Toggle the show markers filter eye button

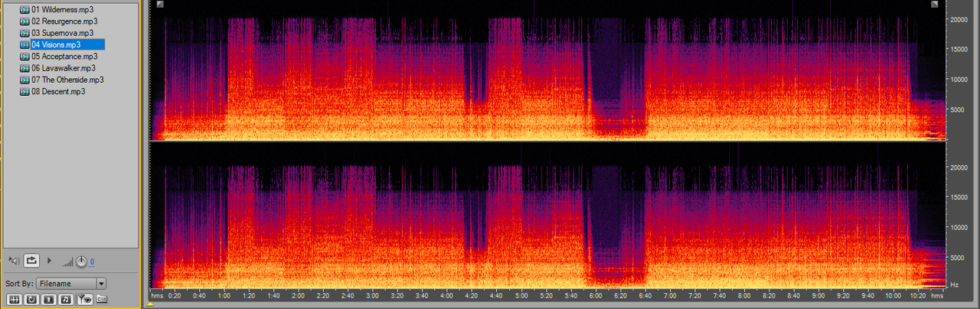pyautogui.click(x=86, y=299)
